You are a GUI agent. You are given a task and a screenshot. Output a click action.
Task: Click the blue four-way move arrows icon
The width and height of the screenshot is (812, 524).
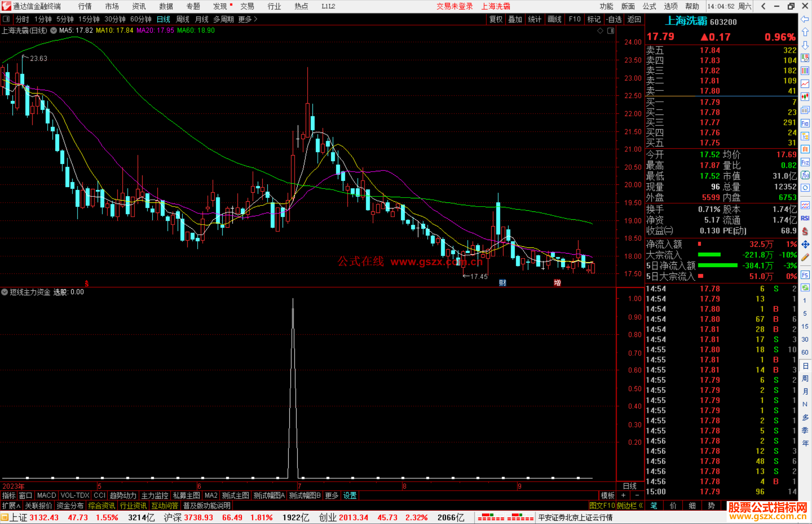pyautogui.click(x=805, y=245)
